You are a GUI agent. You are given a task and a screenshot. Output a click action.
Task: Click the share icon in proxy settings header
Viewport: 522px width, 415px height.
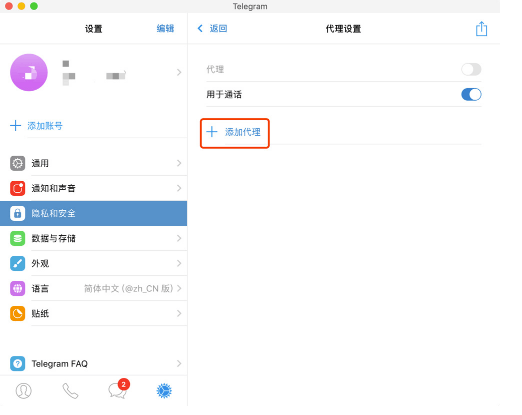coord(481,29)
